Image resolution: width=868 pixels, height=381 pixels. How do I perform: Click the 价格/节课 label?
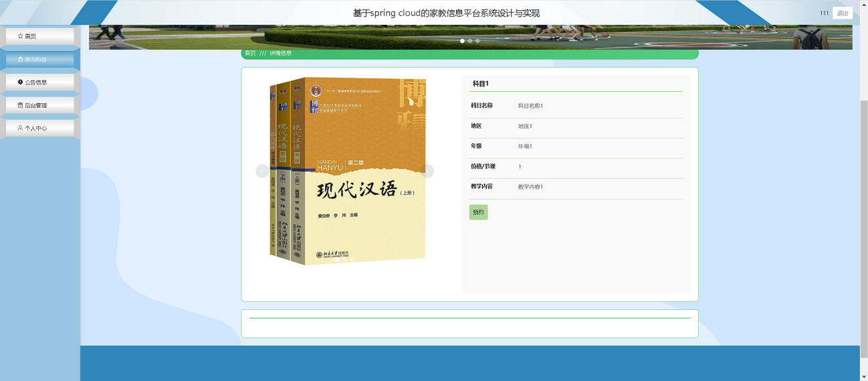point(483,166)
